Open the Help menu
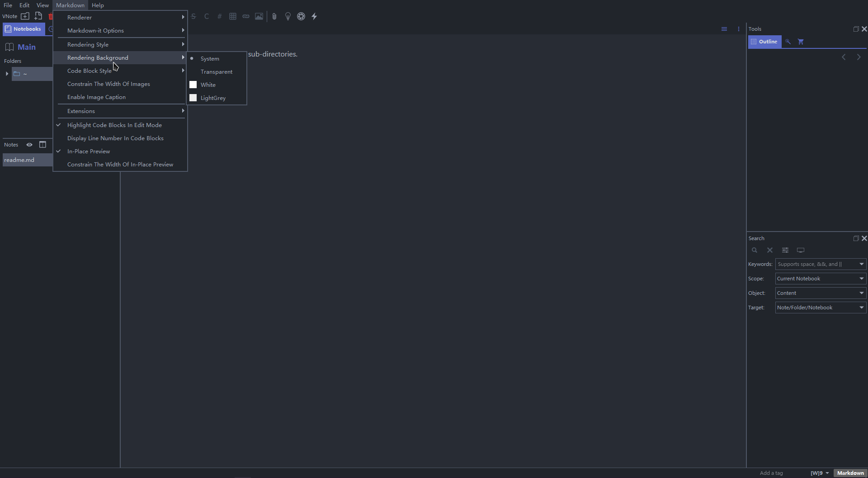 [x=98, y=5]
